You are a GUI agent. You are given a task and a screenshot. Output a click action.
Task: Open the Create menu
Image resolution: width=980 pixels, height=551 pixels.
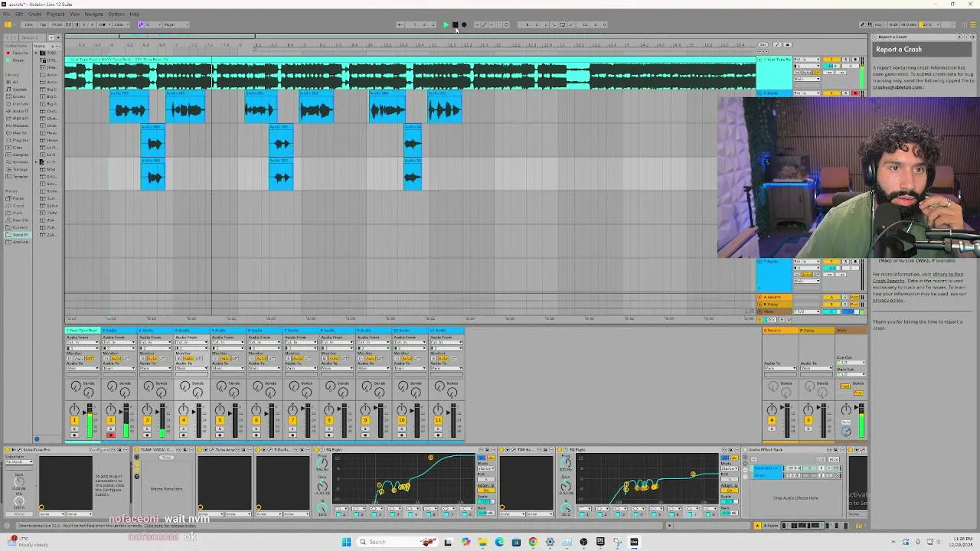click(34, 14)
